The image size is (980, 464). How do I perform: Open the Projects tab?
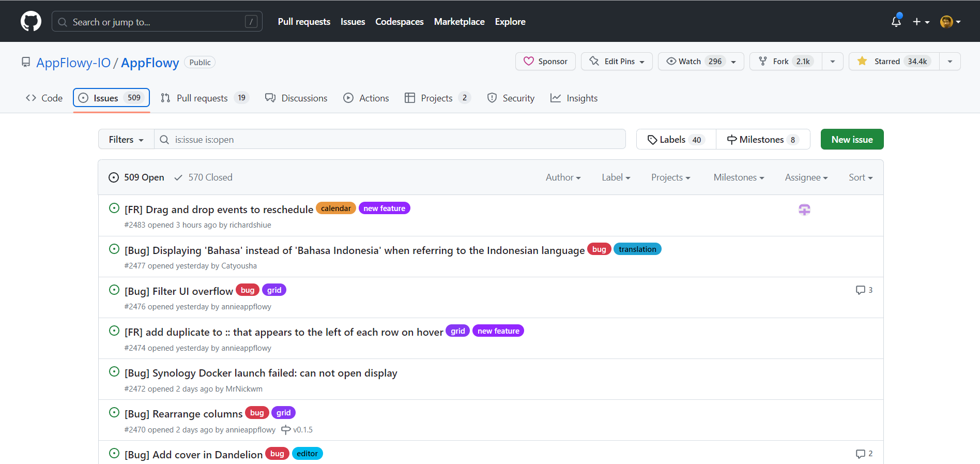pos(437,98)
